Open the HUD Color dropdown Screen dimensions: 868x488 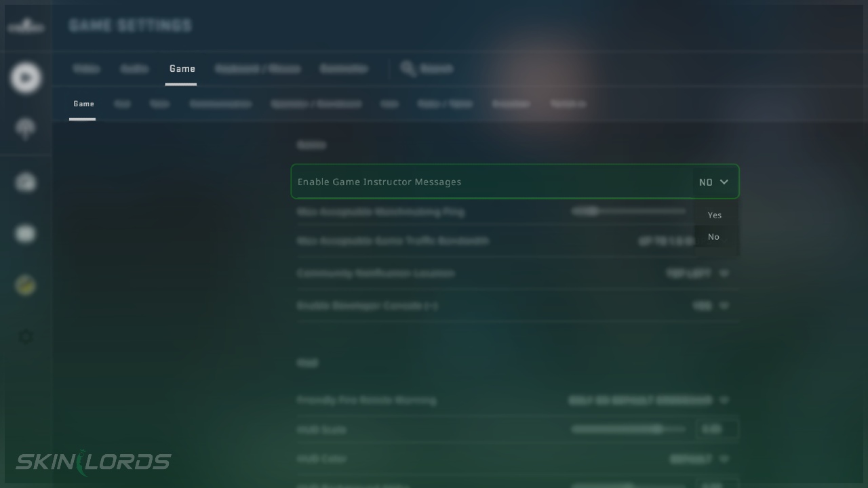click(x=700, y=459)
